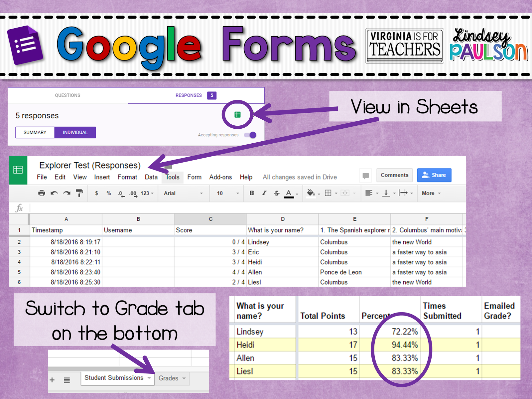Open the text color picker

[x=291, y=194]
